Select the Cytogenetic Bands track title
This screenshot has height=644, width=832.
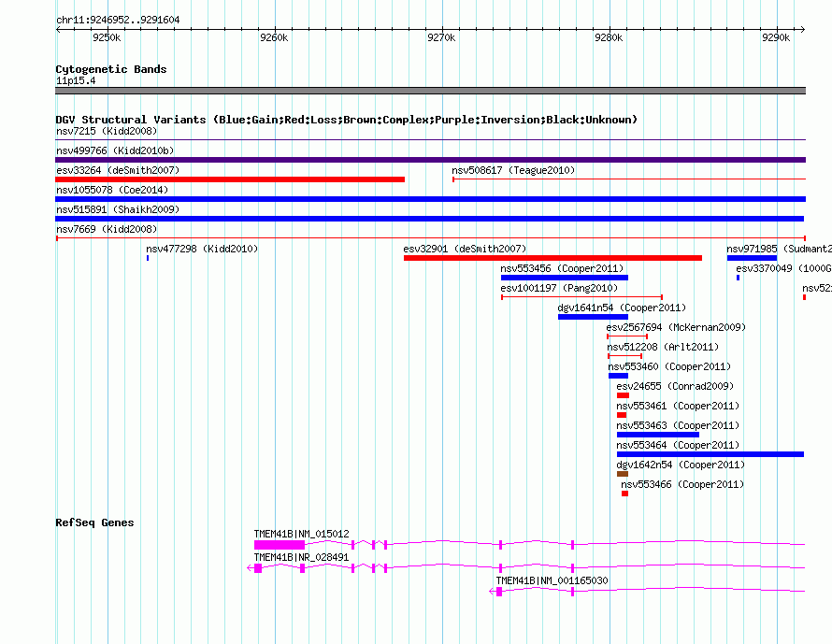coord(111,69)
